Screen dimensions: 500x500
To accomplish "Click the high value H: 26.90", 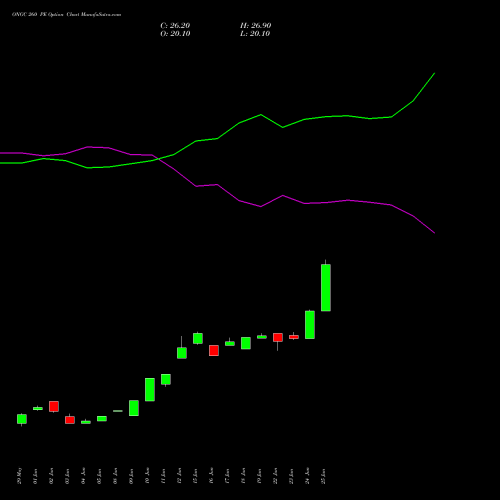I will 256,26.
